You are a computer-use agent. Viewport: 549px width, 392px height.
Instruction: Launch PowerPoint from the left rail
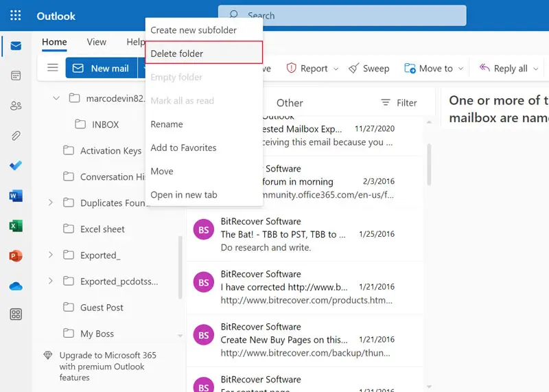coord(16,255)
